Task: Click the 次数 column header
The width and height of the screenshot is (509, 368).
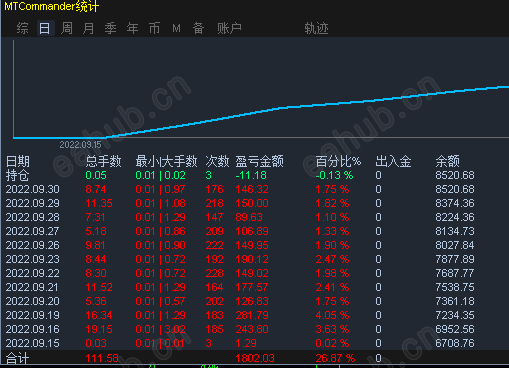Action: 217,162
